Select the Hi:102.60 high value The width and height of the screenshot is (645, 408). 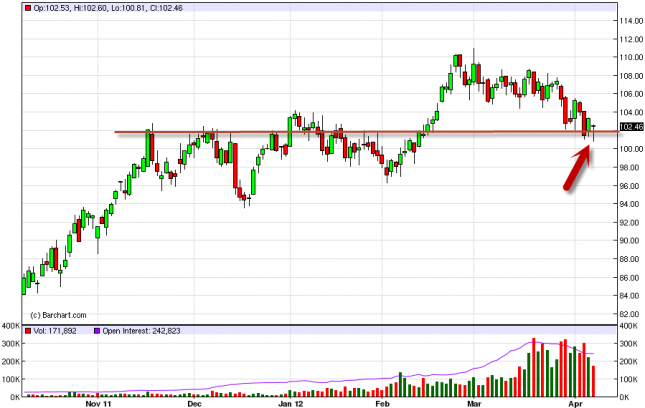(x=90, y=8)
